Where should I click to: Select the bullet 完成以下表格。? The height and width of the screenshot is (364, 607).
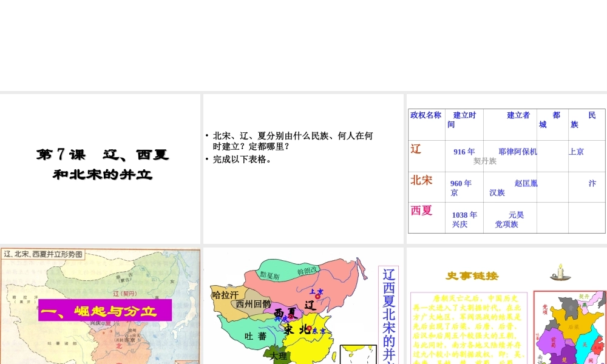242,160
